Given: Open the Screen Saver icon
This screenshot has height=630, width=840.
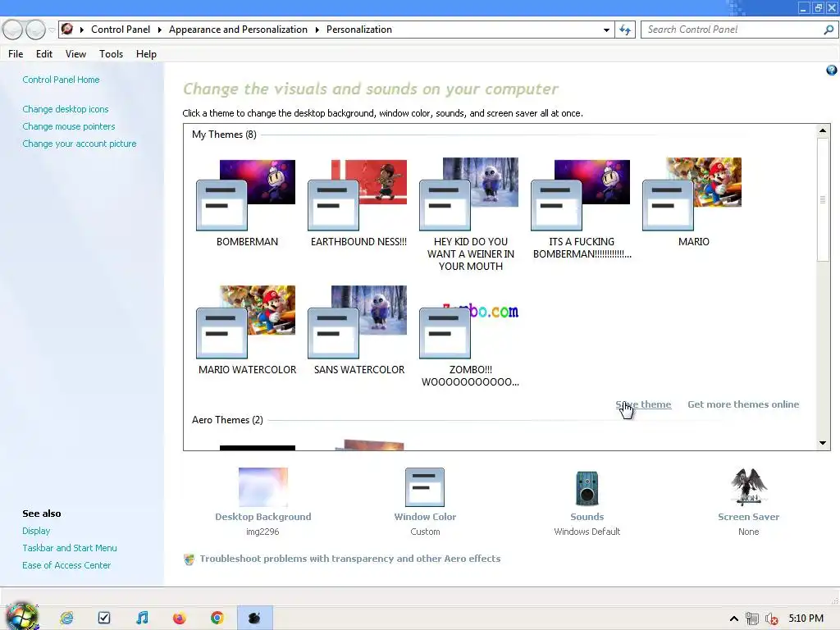Looking at the screenshot, I should [x=748, y=487].
